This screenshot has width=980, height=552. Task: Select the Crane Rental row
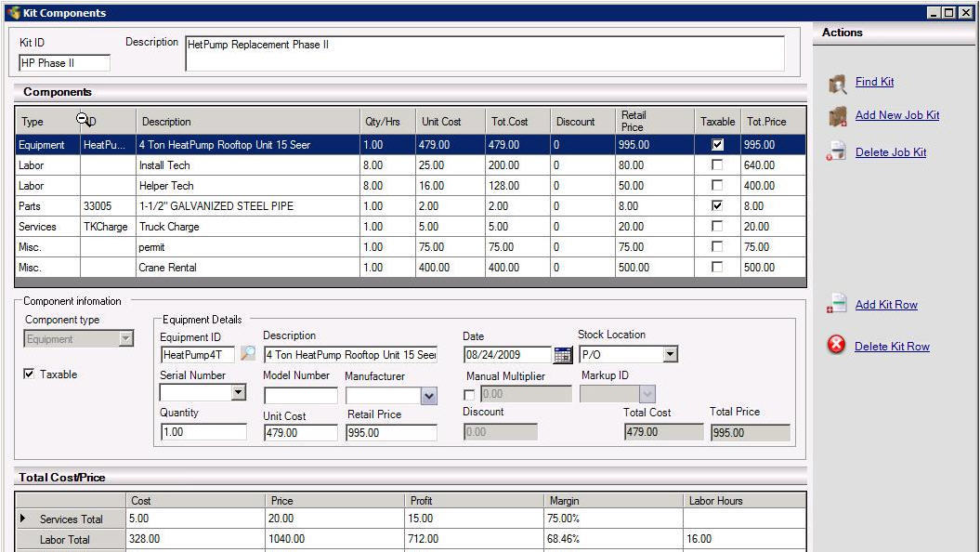[x=279, y=268]
